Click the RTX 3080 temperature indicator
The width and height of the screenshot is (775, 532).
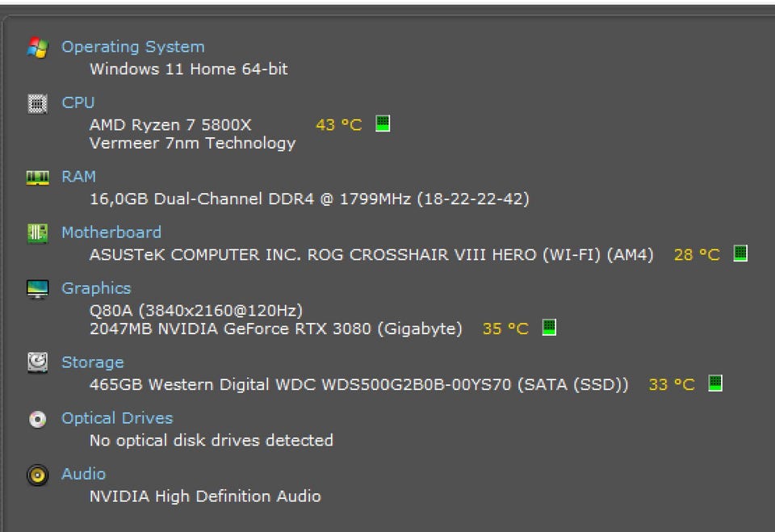pyautogui.click(x=549, y=328)
